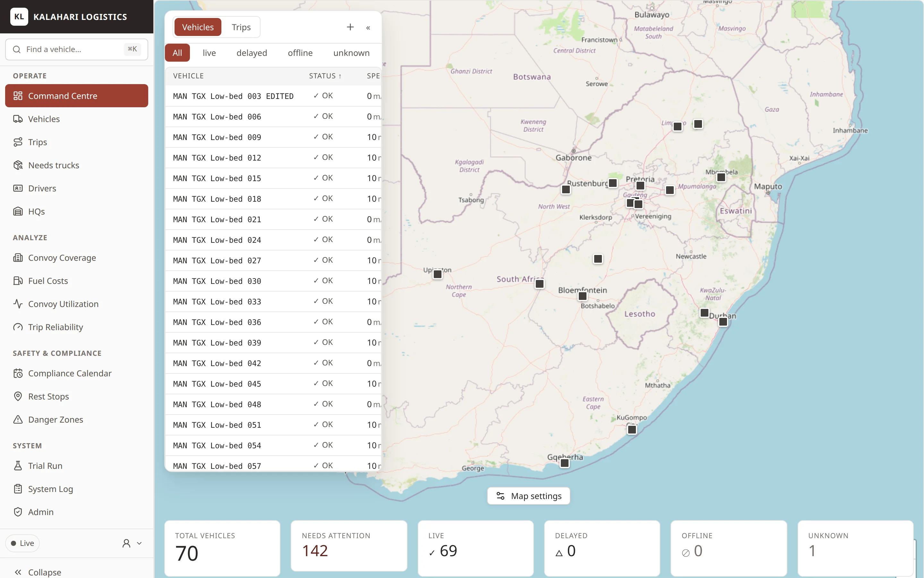Open Fuel Costs report
The width and height of the screenshot is (924, 578).
tap(76, 281)
